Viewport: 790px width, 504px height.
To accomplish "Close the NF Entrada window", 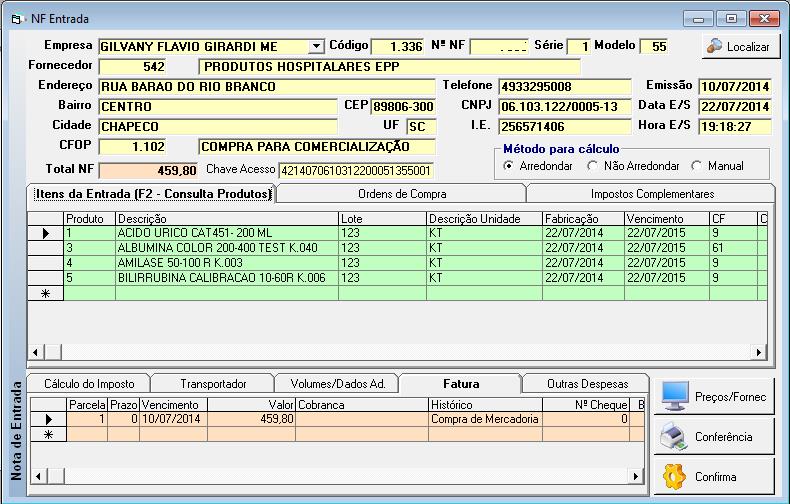I will [764, 19].
